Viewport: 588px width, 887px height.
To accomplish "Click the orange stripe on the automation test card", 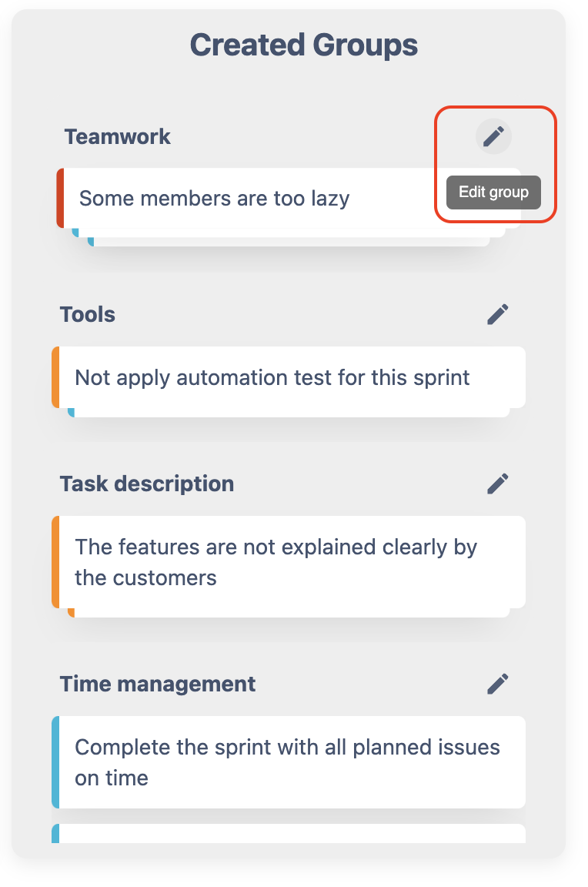I will (x=55, y=377).
